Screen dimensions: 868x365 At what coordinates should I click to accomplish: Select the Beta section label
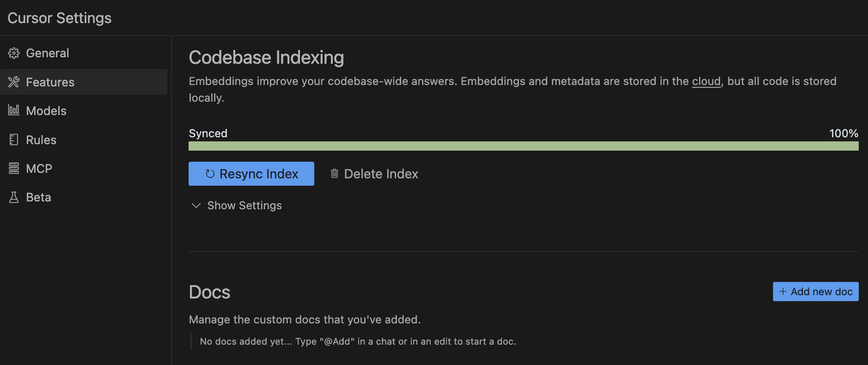tap(38, 197)
